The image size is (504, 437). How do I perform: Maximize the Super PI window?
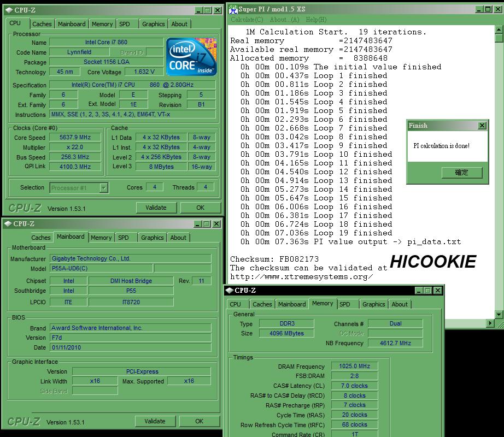488,9
